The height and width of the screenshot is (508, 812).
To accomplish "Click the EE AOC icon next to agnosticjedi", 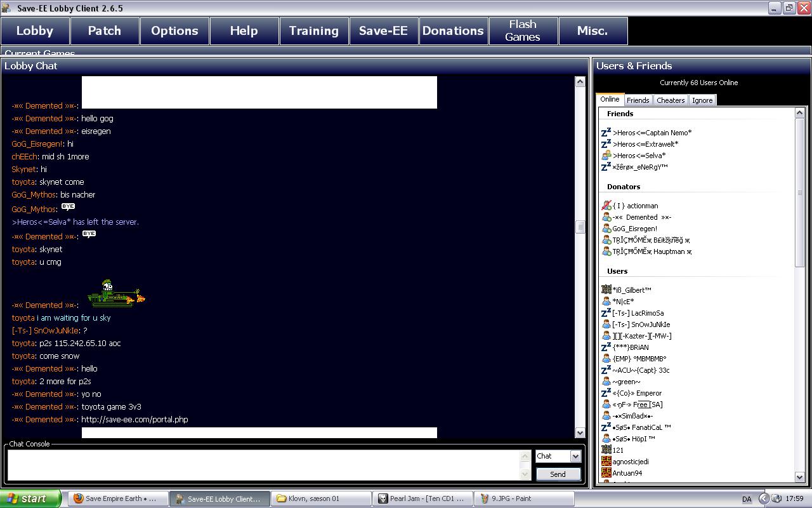I will tap(606, 462).
